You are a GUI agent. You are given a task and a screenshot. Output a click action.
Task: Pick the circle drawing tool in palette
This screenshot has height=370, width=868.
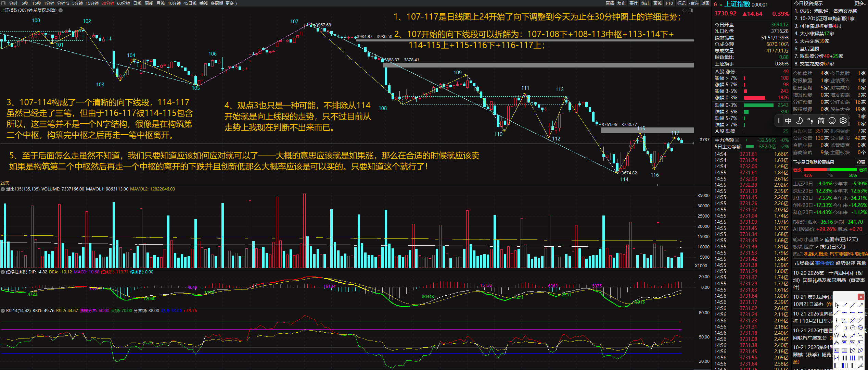(853, 328)
